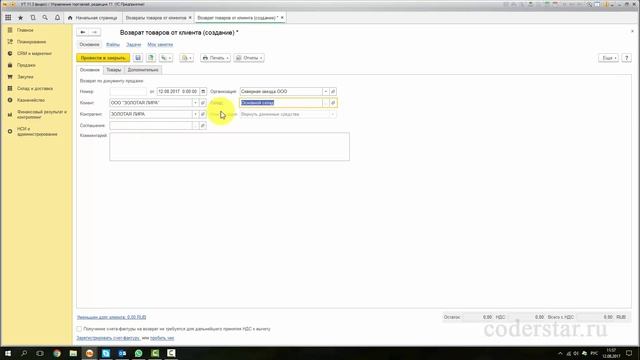Open the Favorites star icon
This screenshot has width=640, height=360.
[20, 18]
